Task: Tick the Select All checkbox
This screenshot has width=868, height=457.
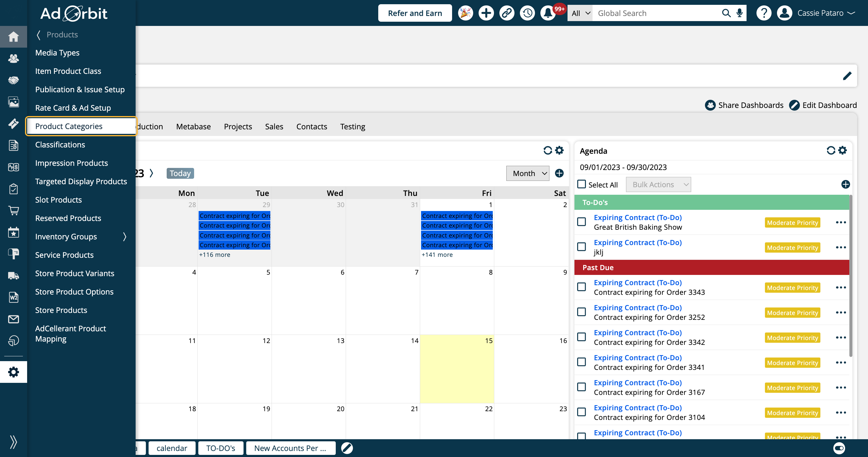Action: coord(582,184)
